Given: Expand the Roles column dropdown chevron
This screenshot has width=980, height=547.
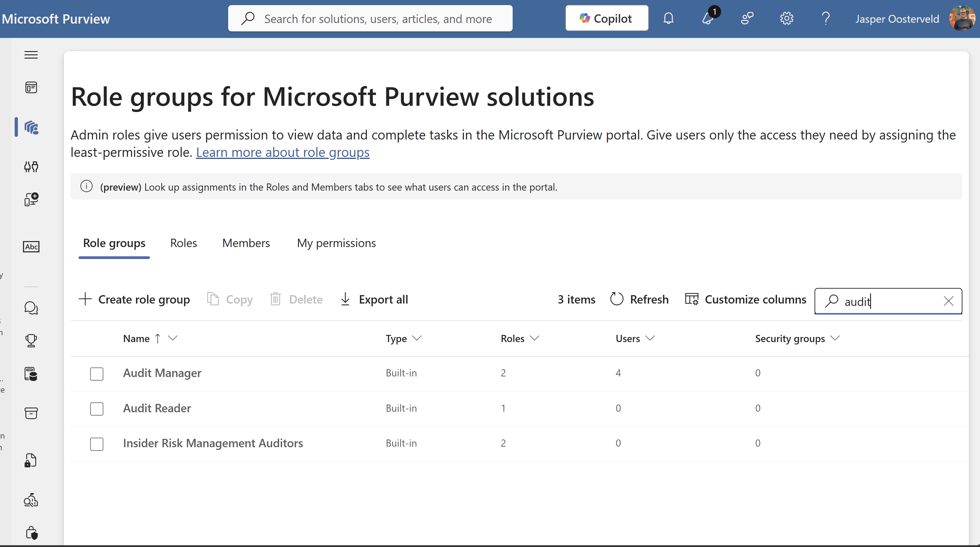Looking at the screenshot, I should [534, 338].
